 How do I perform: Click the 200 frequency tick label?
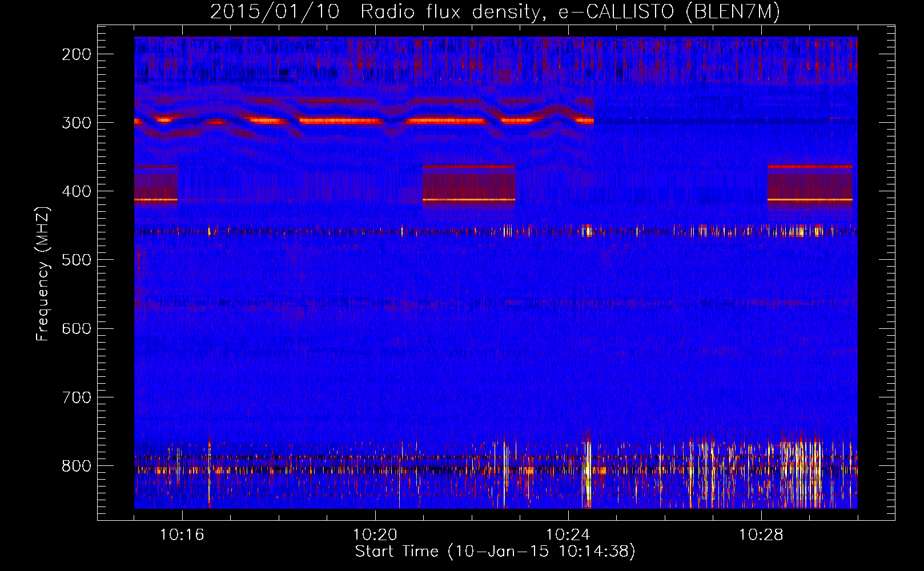point(77,54)
